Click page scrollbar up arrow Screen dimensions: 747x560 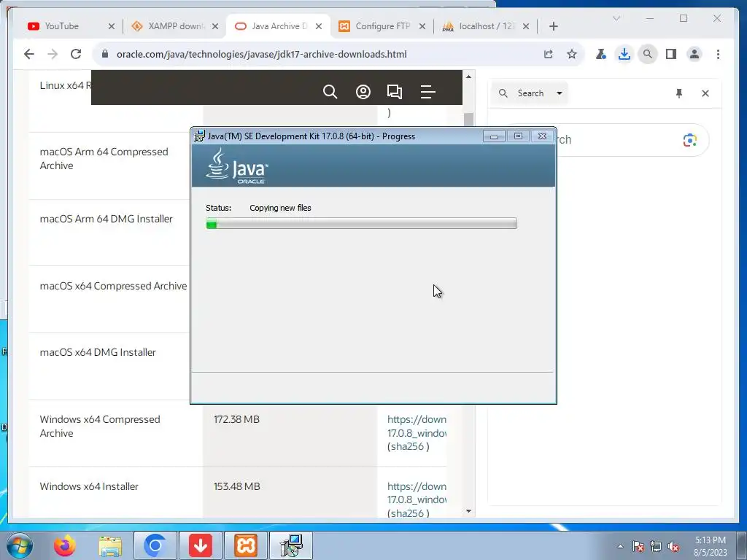(x=469, y=77)
